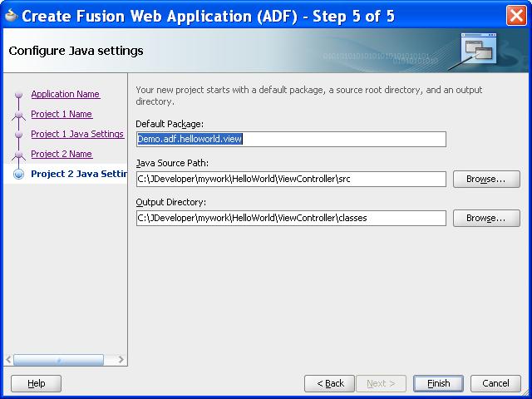Cancel the wizard
This screenshot has height=399, width=532.
coord(495,383)
